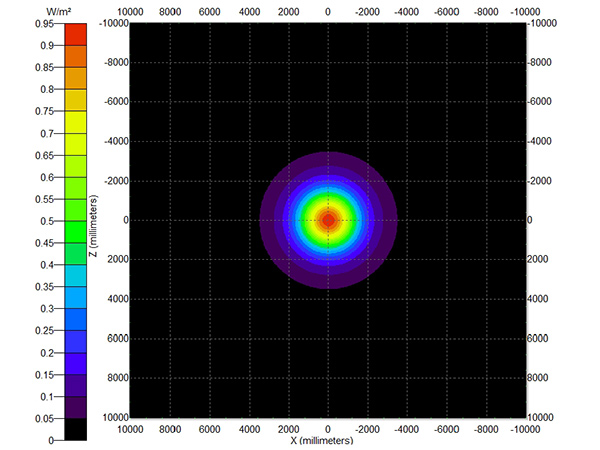The width and height of the screenshot is (600, 450).
Task: Click 6000 on the left Z axis
Action: pos(118,339)
